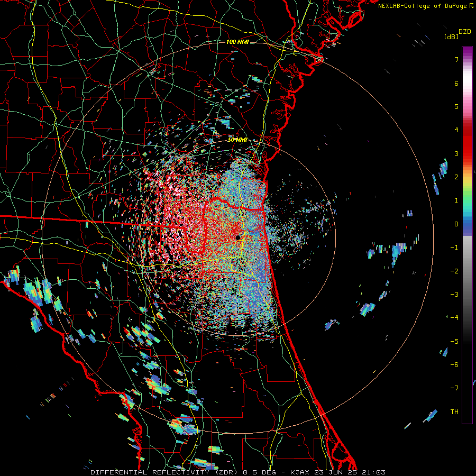Click the 23 JUN 25 21:03 timestamp

click(349, 472)
